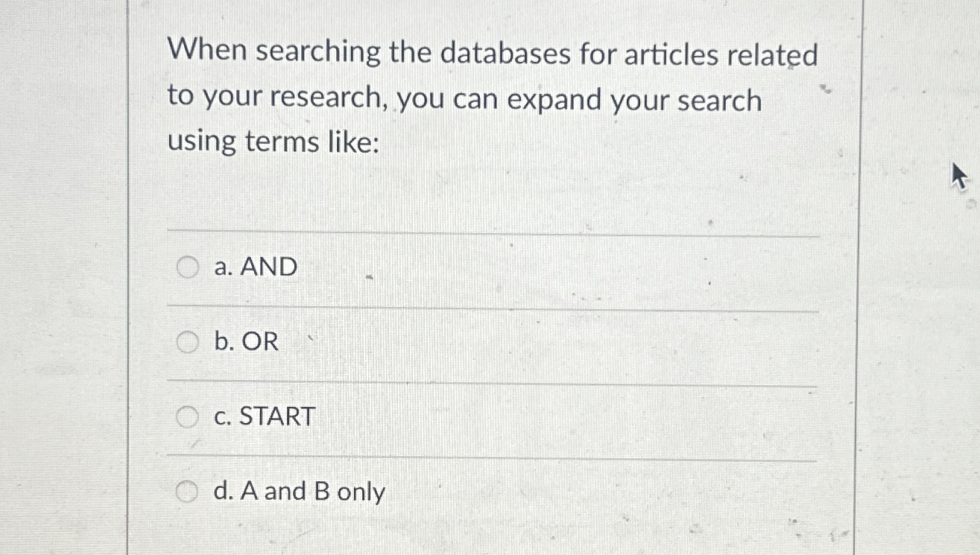Select the radio button for option d. A and B only
The height and width of the screenshot is (555, 980).
coord(188,490)
